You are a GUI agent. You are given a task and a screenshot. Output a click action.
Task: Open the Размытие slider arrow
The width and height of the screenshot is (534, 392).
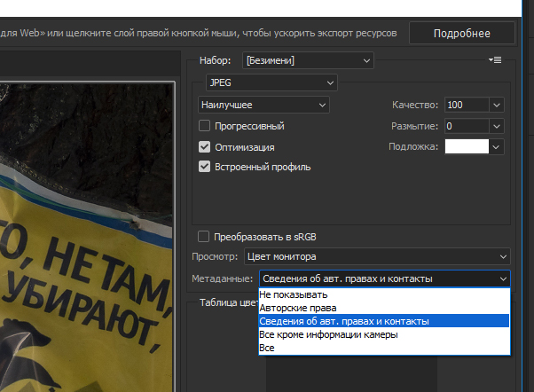click(496, 126)
